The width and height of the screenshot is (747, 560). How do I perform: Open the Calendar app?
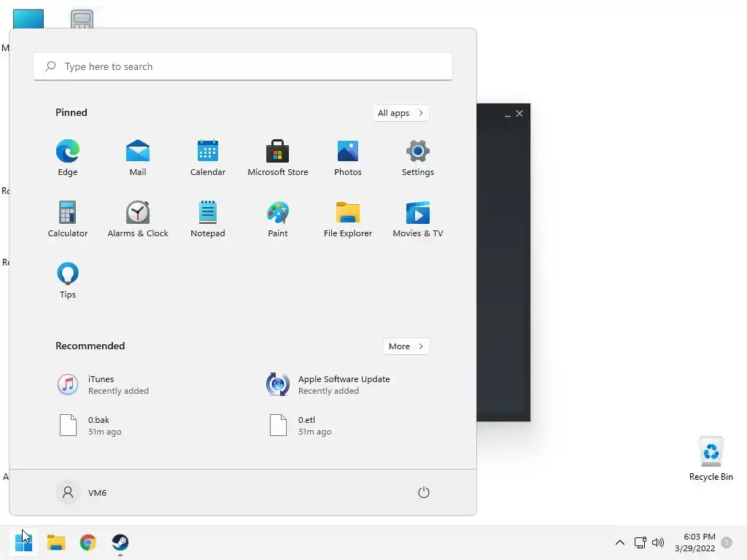(208, 158)
